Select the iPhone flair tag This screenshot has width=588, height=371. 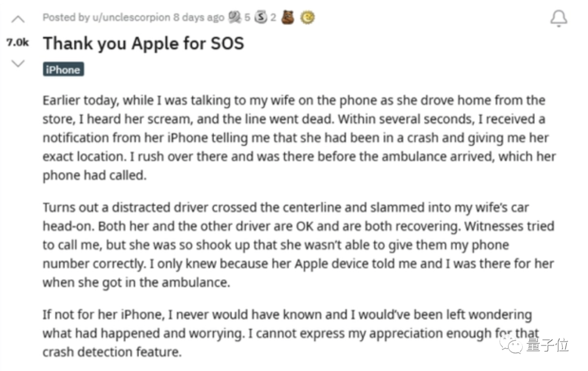click(x=63, y=70)
